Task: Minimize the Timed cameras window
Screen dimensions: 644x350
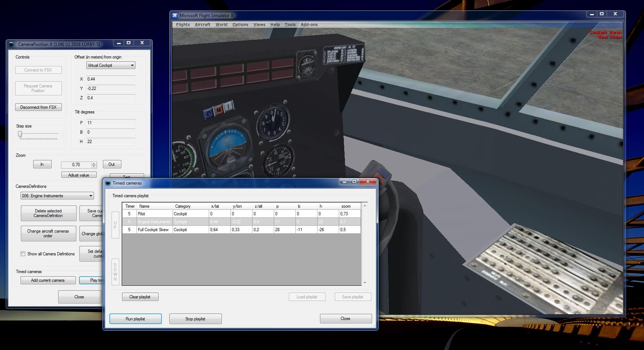Action: click(x=344, y=182)
